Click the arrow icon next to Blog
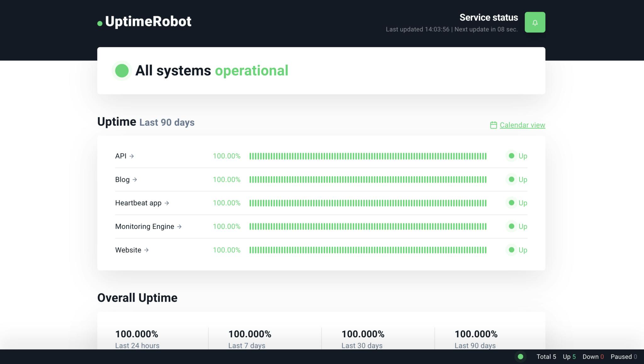The height and width of the screenshot is (364, 644). [135, 179]
